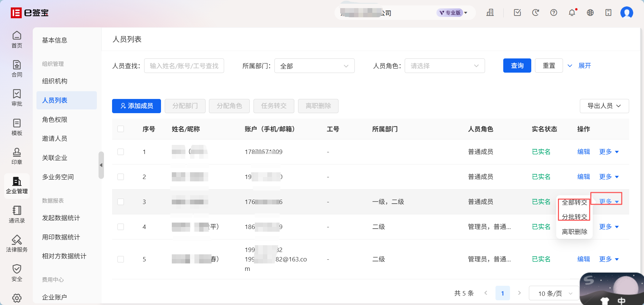Open 用印数据统计 in side menu
644x305 pixels.
point(61,237)
